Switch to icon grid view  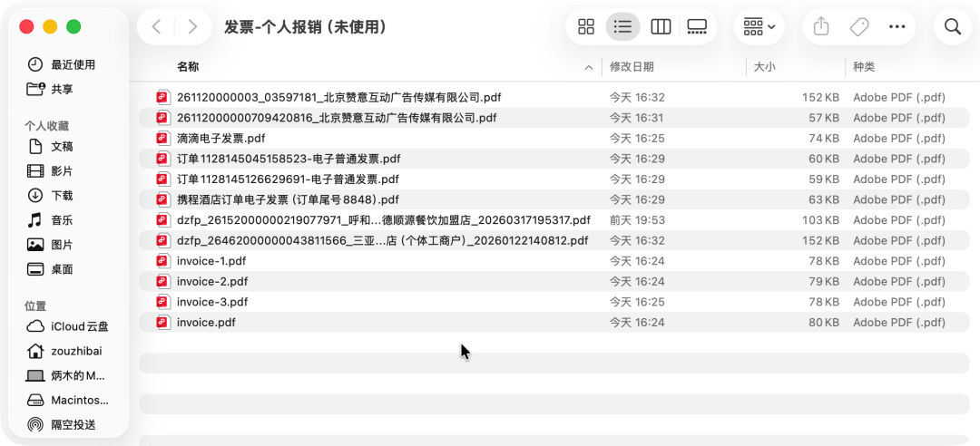point(585,26)
